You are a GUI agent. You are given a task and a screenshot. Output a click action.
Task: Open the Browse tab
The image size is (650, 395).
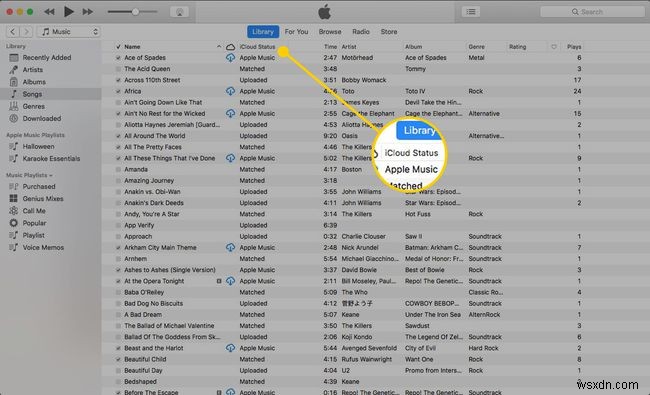(330, 32)
